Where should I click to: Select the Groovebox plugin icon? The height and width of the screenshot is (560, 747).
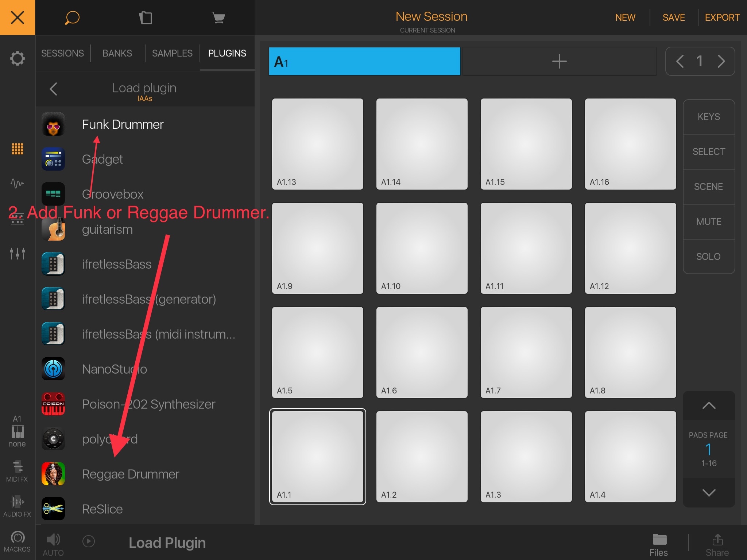point(53,194)
